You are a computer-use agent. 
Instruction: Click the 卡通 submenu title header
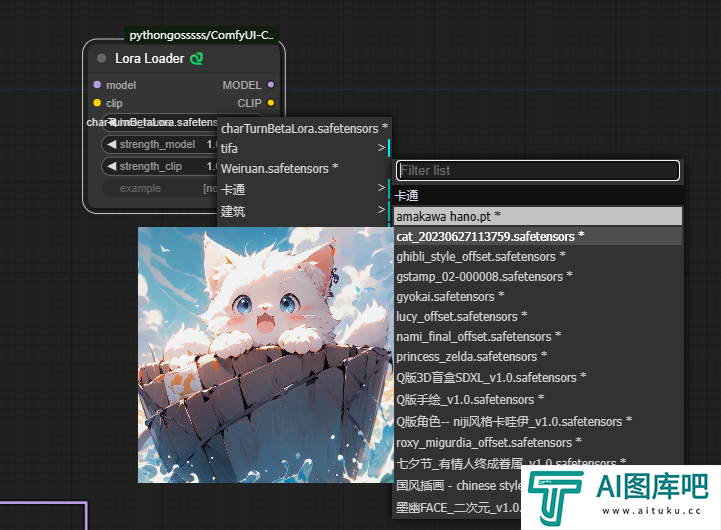pos(538,195)
